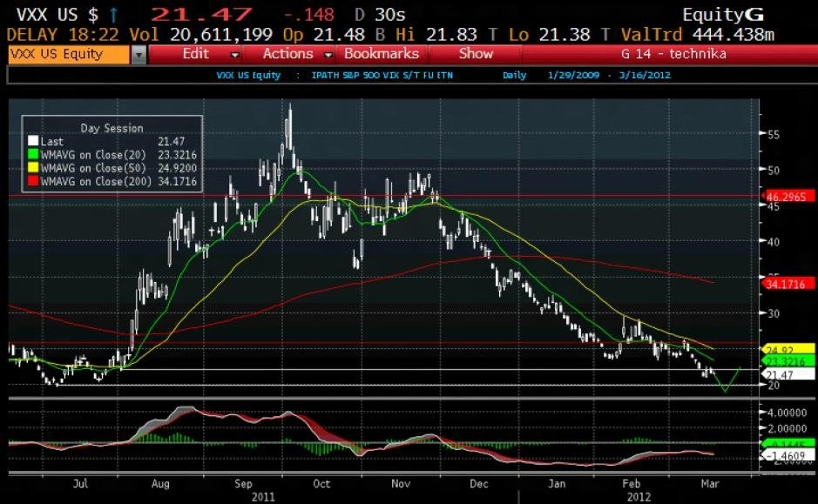Click the EquityG label at top right
Image resolution: width=818 pixels, height=504 pixels.
tap(723, 15)
